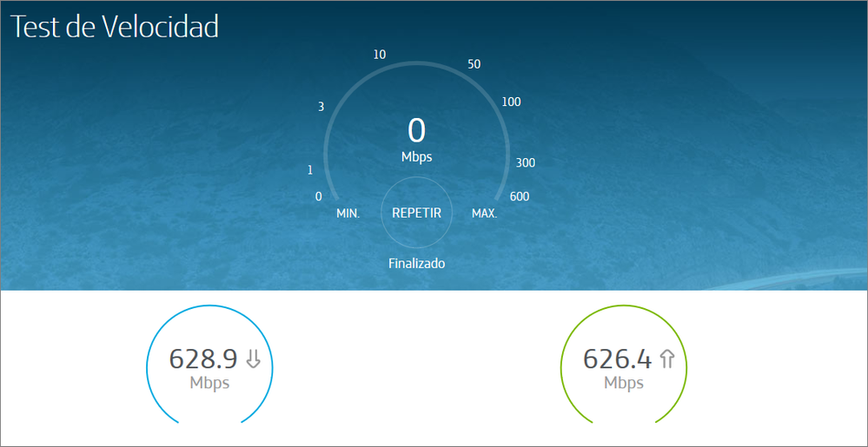Click the 50 mark on gauge scale
The height and width of the screenshot is (447, 868).
474,64
